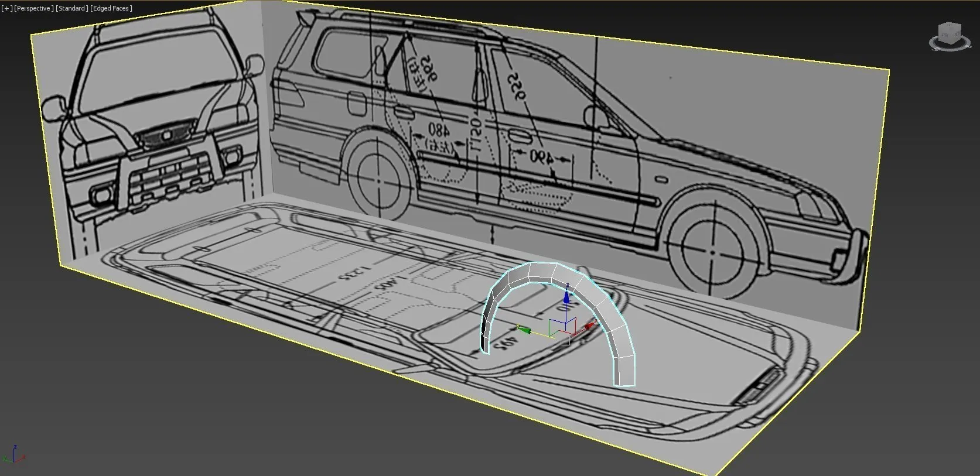The width and height of the screenshot is (980, 476).
Task: Click the empty dark viewport background to deselect
Action: tap(176, 410)
